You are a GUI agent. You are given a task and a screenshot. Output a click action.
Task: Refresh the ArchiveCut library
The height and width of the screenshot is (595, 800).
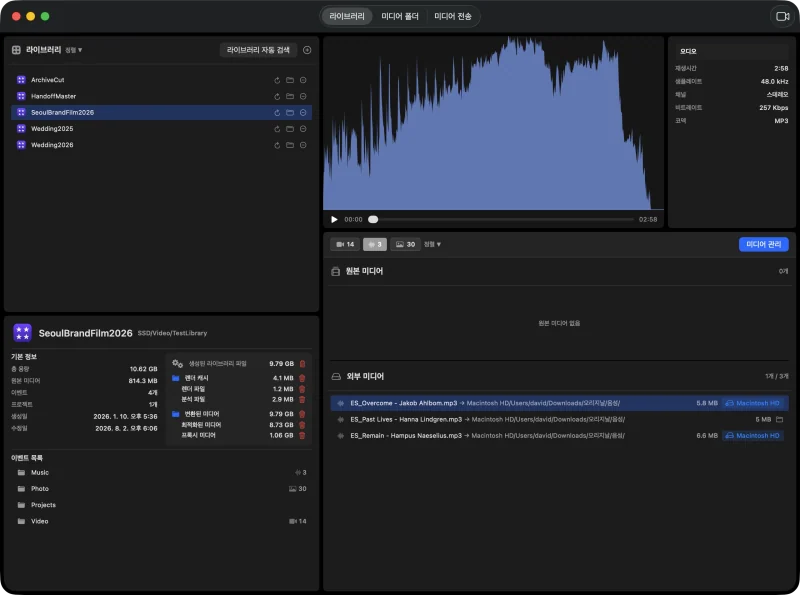click(277, 80)
